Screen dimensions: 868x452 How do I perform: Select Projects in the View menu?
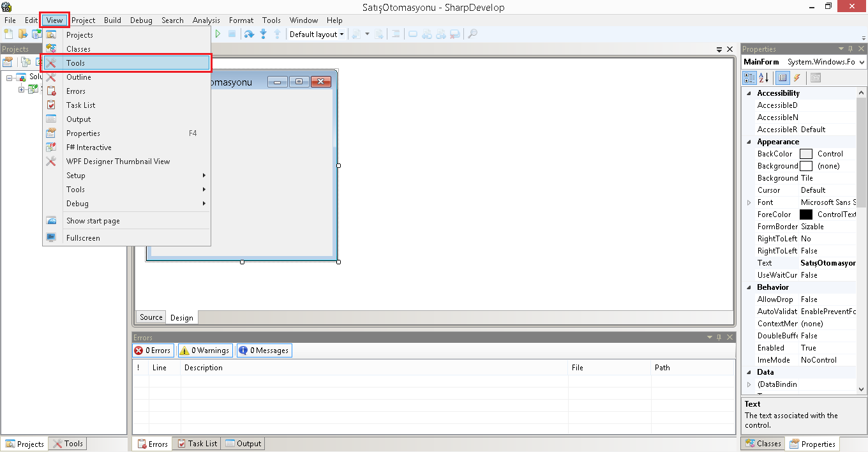[127, 35]
